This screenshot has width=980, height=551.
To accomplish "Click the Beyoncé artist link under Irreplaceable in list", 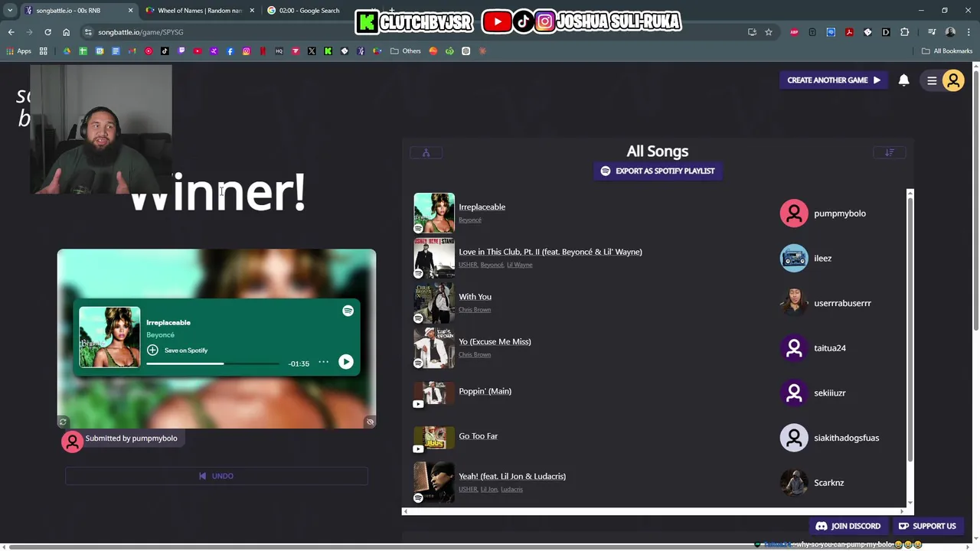I will (x=470, y=220).
